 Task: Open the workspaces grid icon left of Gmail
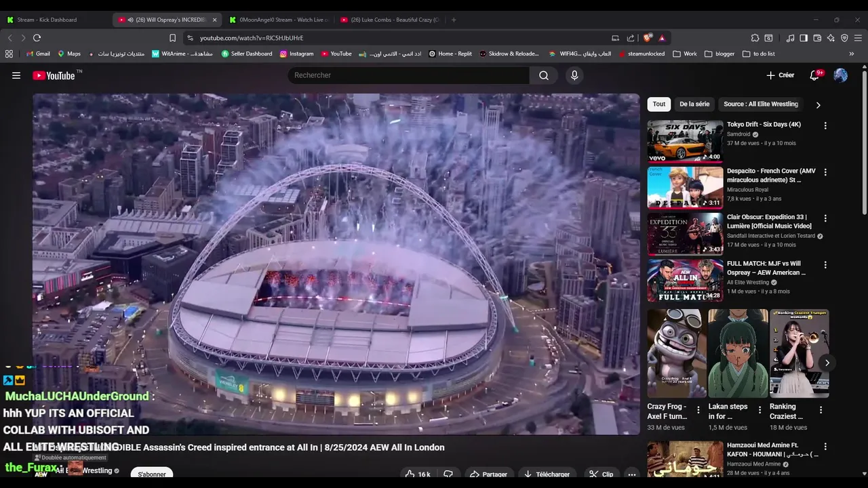point(9,54)
